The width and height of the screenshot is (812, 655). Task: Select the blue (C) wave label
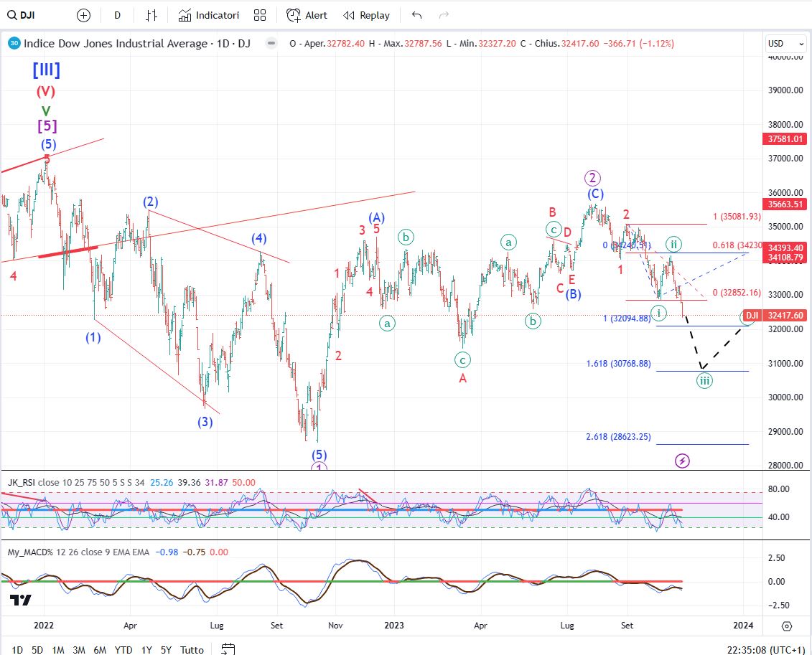pos(595,194)
